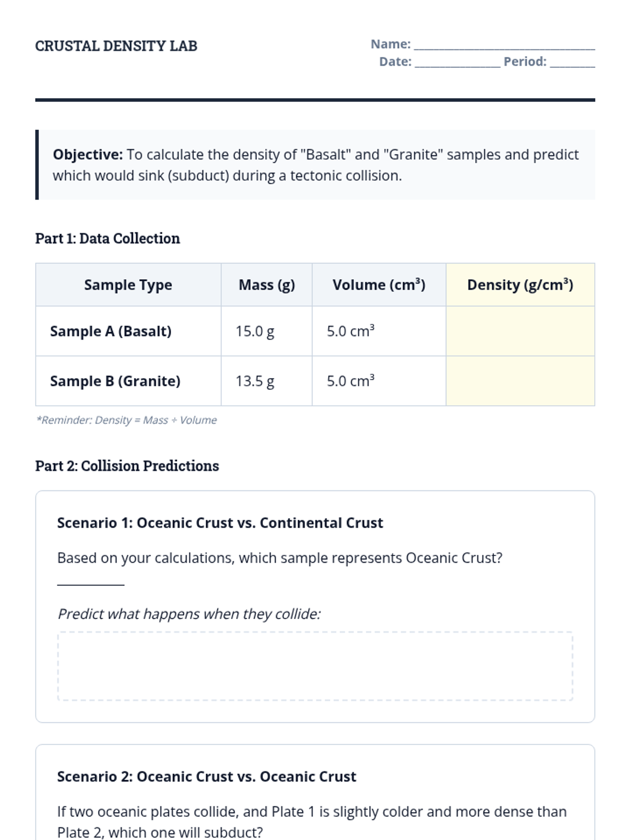Image resolution: width=630 pixels, height=840 pixels.
Task: Click the Scenario 2 heading
Action: point(206,776)
